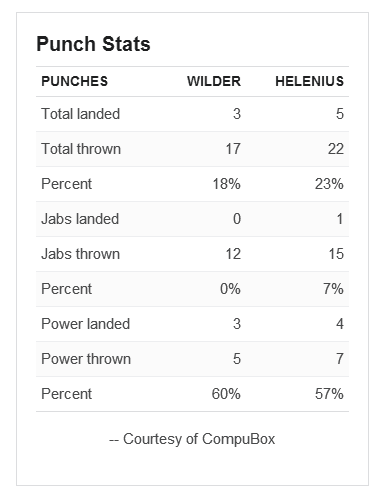The width and height of the screenshot is (386, 490).
Task: Select Helenius's jabs thrown value 15
Action: pos(336,254)
